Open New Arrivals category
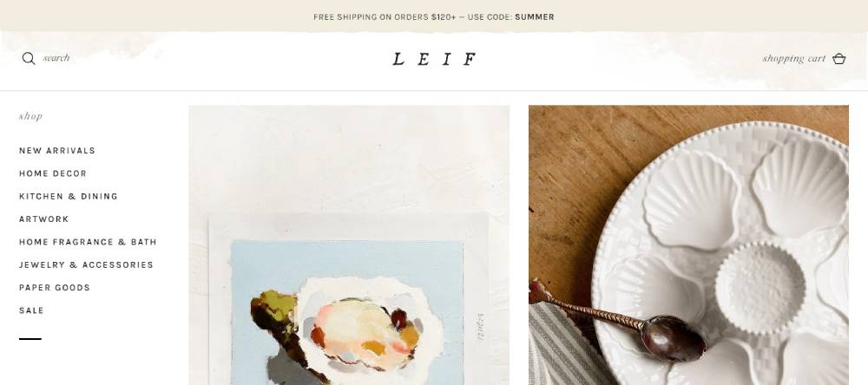868x385 pixels. [x=57, y=151]
